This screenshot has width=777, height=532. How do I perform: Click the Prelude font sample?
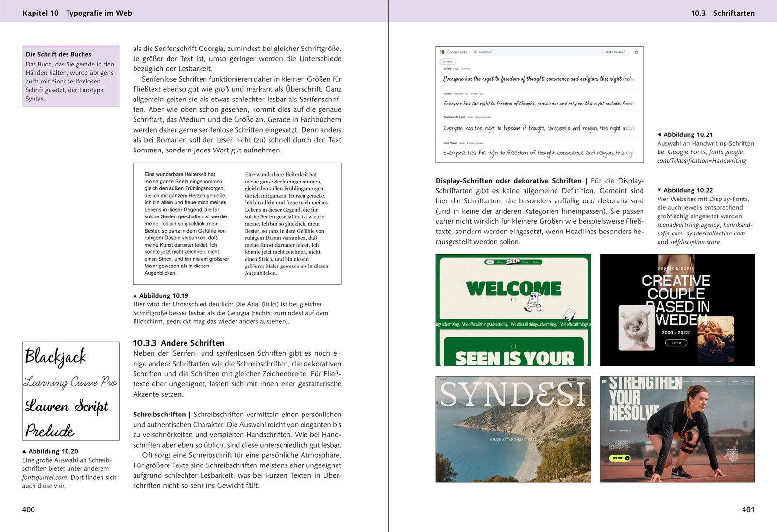point(50,430)
